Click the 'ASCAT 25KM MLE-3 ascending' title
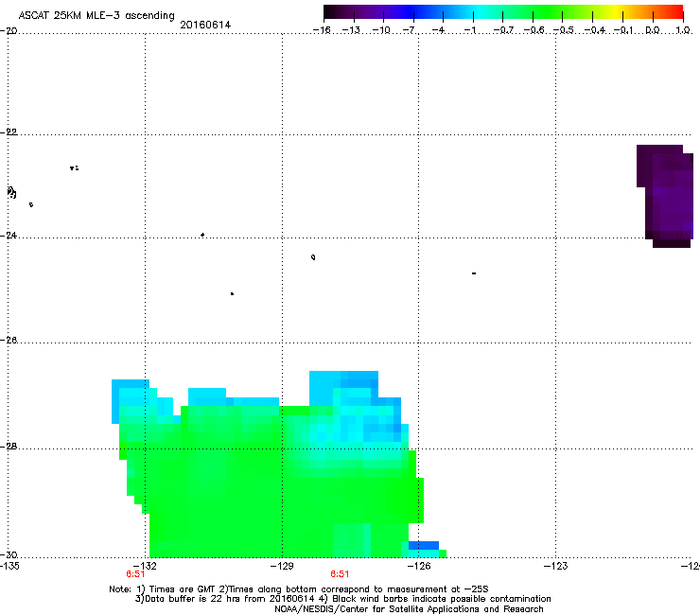The image size is (700, 615). point(96,15)
